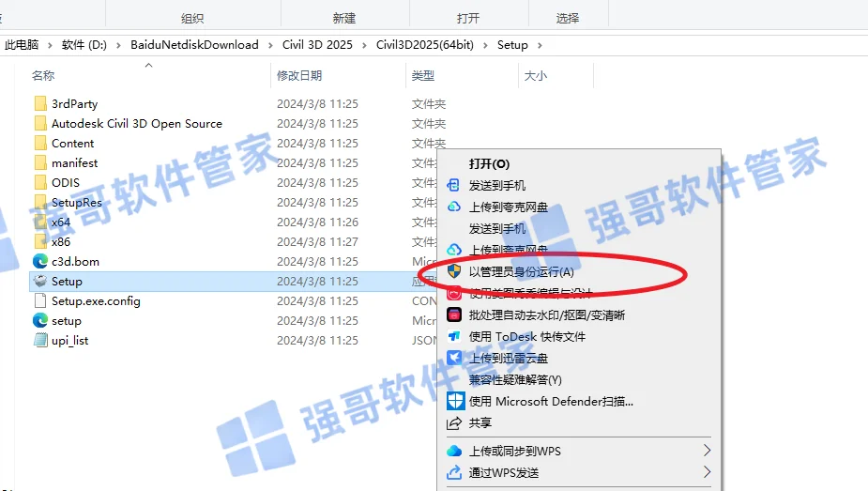The width and height of the screenshot is (868, 491).
Task: Open dropdown chevron after Civil 3D 2025
Action: tap(364, 45)
